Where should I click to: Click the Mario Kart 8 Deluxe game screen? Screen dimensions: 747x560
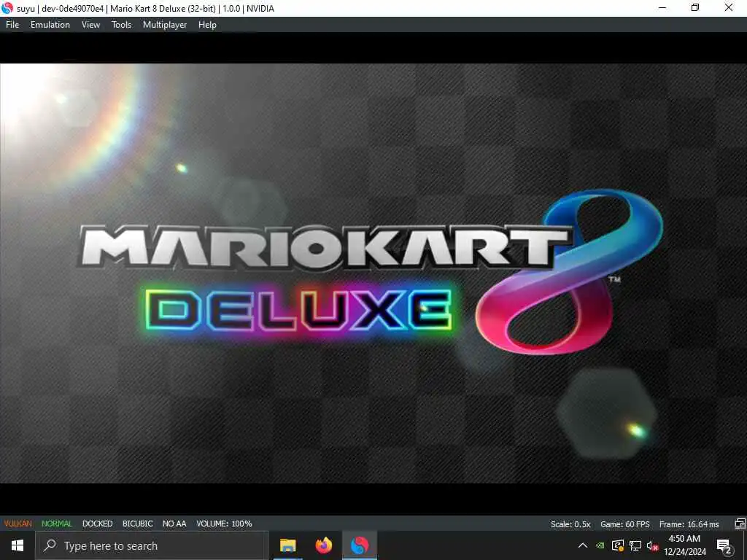click(x=373, y=273)
